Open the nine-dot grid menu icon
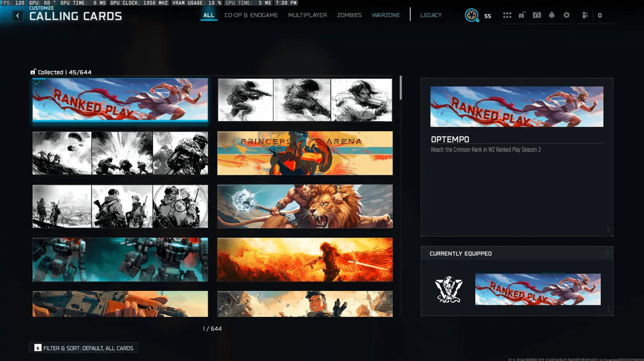 tap(507, 15)
